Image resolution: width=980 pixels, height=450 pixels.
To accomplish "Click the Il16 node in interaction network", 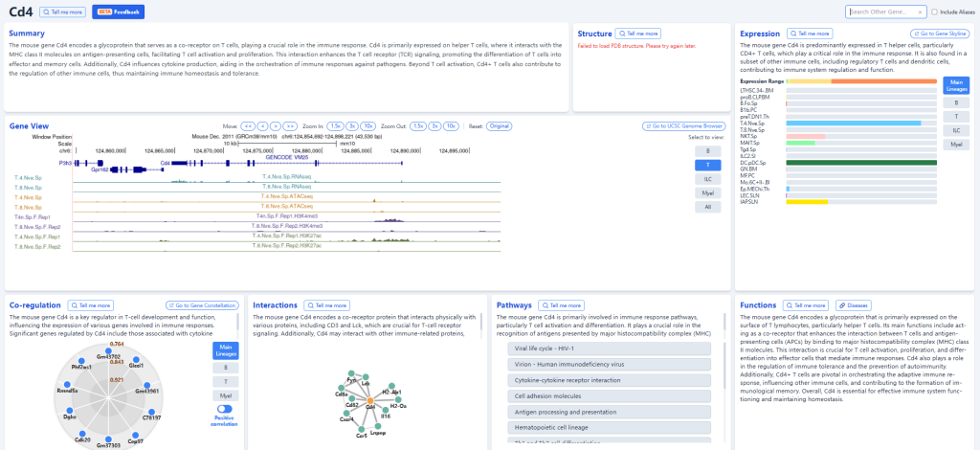I will [x=386, y=410].
